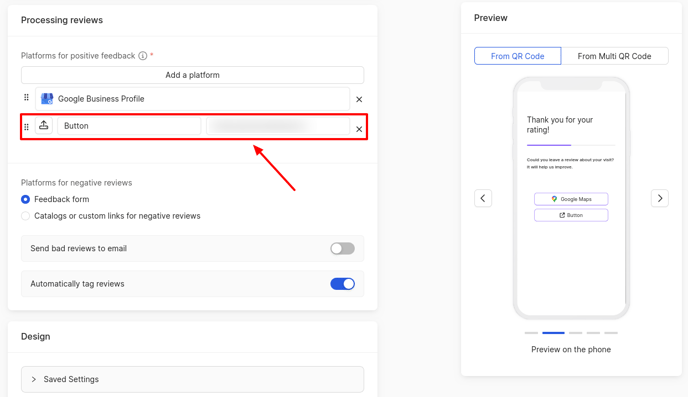
Task: Remove the Google Business Profile platform
Action: 359,100
